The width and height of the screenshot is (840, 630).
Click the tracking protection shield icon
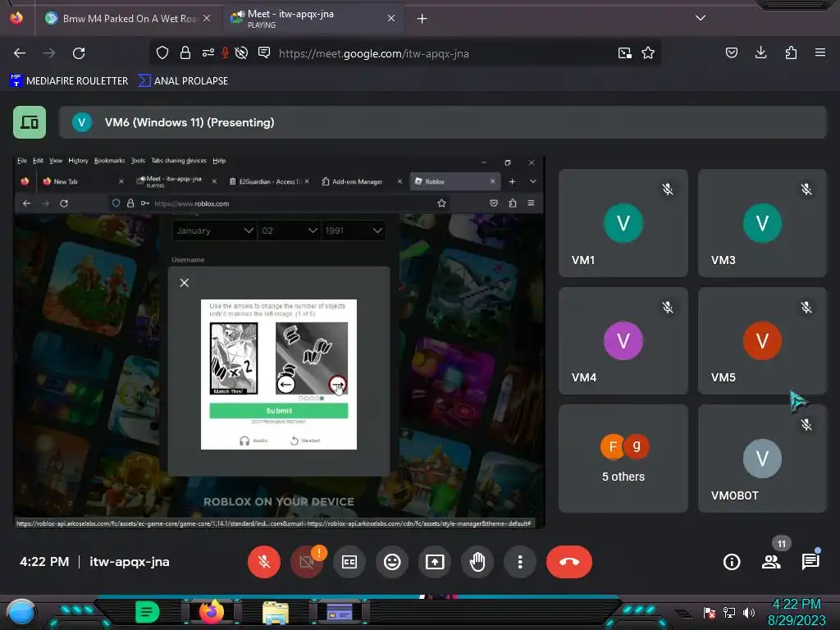click(x=162, y=53)
